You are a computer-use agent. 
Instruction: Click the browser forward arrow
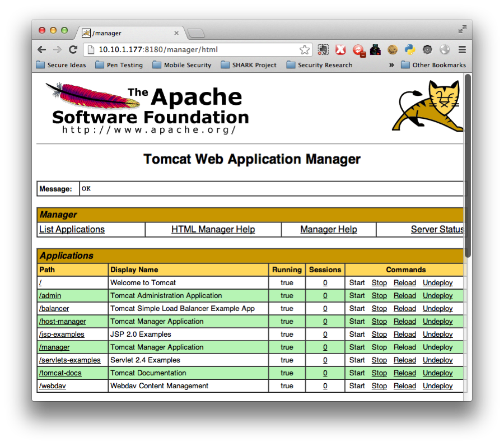coord(57,49)
